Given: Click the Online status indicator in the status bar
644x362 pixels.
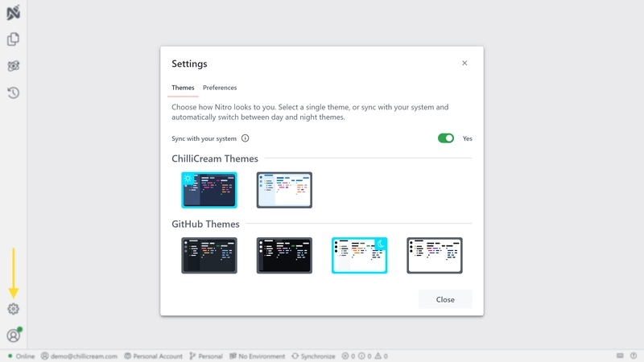Looking at the screenshot, I should (22, 356).
